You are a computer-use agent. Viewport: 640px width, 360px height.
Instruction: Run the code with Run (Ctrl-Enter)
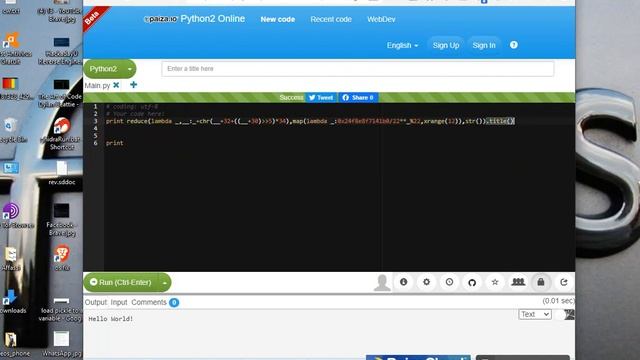click(x=121, y=282)
